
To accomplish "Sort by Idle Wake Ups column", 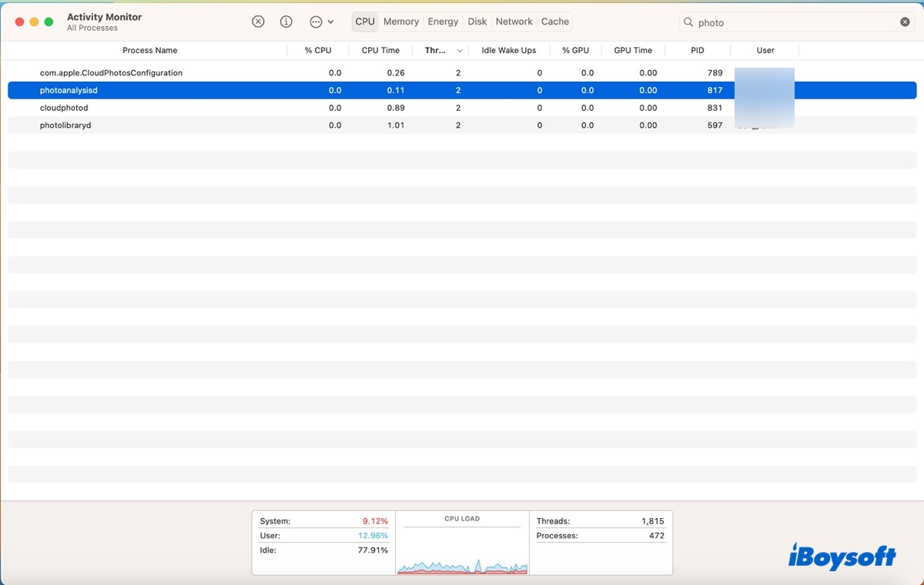I will [x=509, y=50].
